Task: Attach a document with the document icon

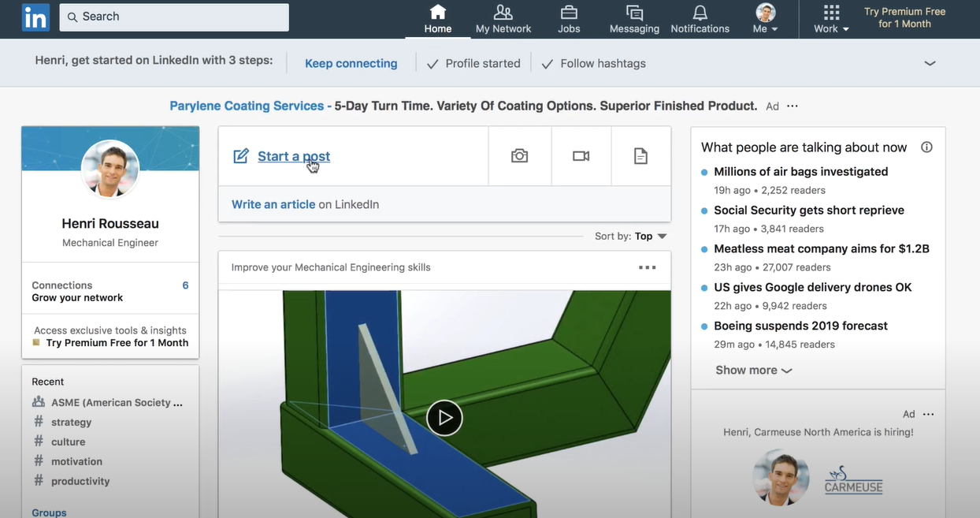Action: (x=640, y=156)
